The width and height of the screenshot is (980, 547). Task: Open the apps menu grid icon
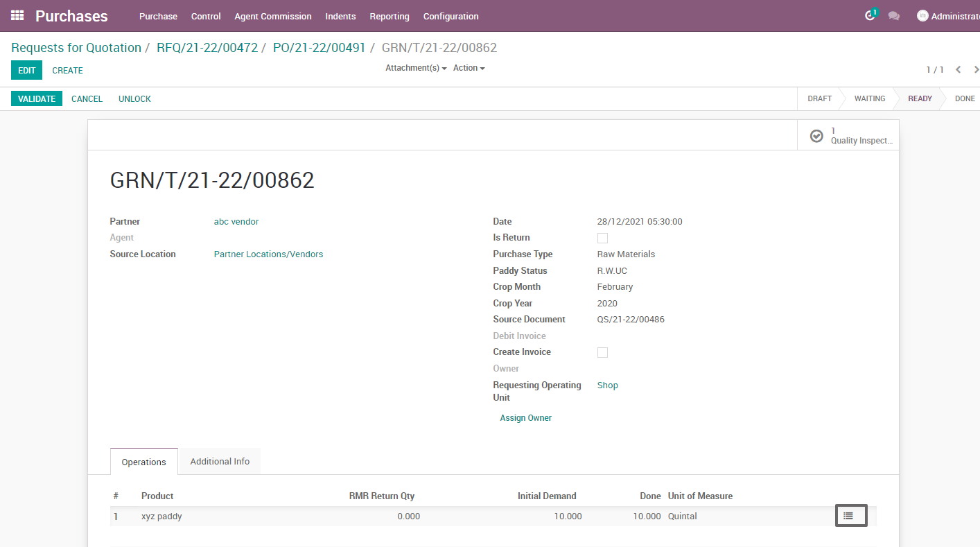point(16,15)
